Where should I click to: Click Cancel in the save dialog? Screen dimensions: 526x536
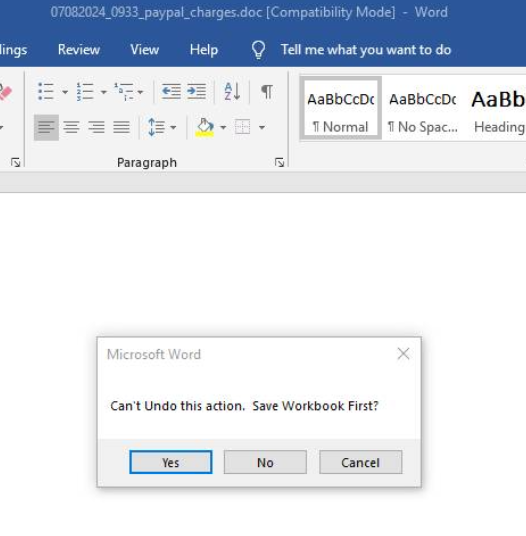tap(361, 462)
